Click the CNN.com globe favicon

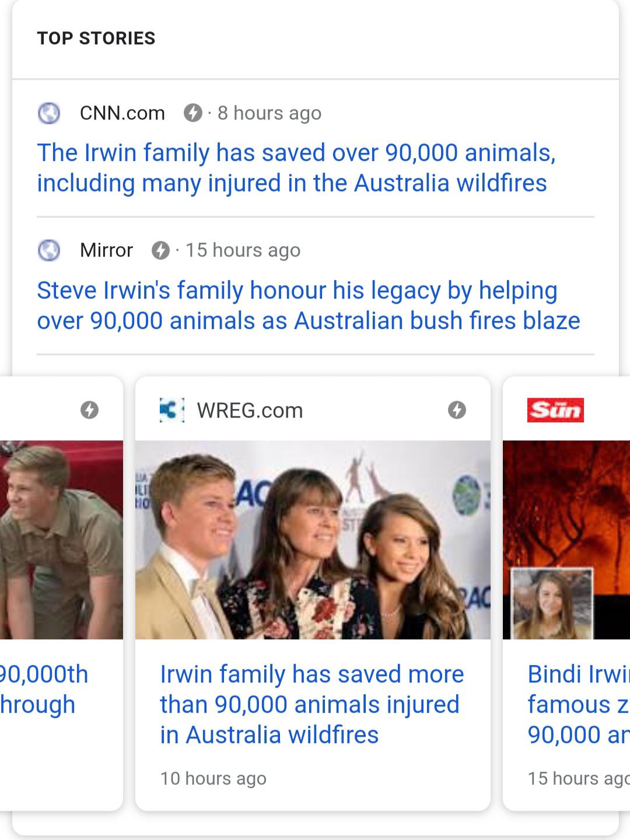click(49, 113)
